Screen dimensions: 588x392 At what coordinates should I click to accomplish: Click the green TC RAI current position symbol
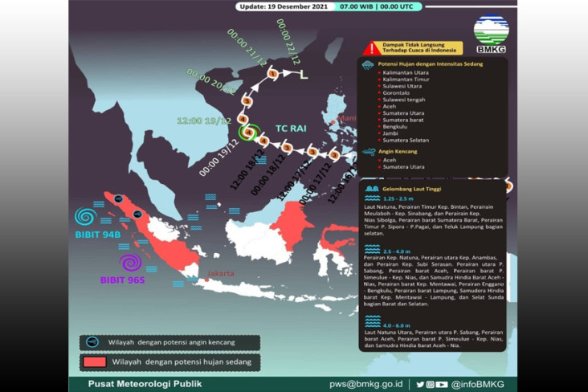pos(249,133)
